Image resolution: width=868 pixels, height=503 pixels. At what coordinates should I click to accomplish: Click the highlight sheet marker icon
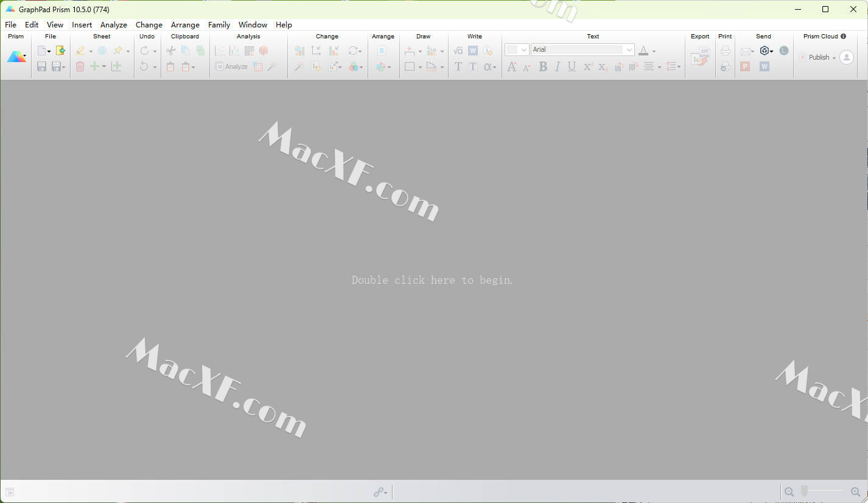pos(80,51)
